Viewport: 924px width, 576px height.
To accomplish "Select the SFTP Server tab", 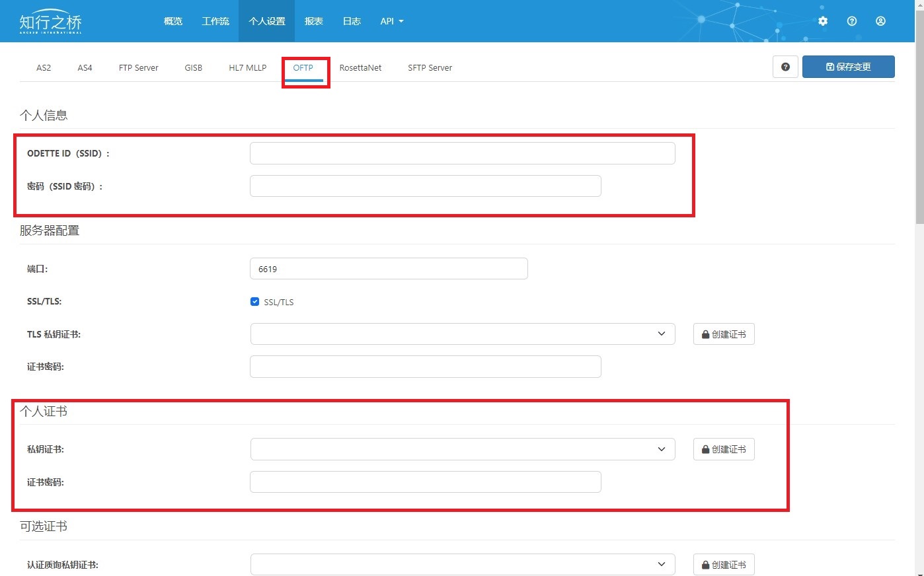I will 430,67.
